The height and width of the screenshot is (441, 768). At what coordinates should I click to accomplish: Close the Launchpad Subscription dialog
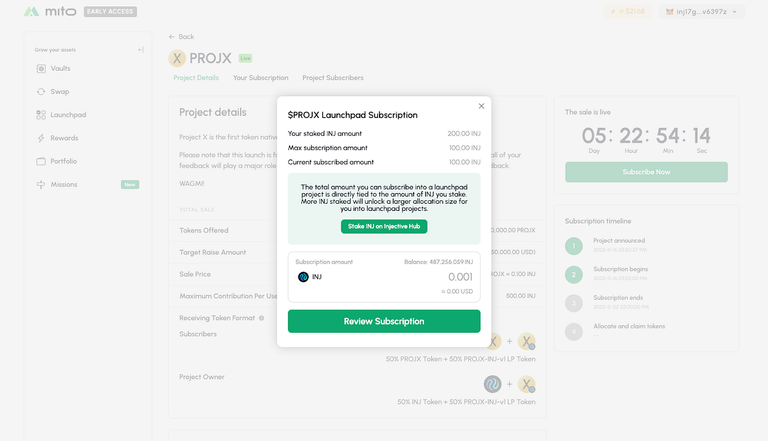click(x=481, y=105)
